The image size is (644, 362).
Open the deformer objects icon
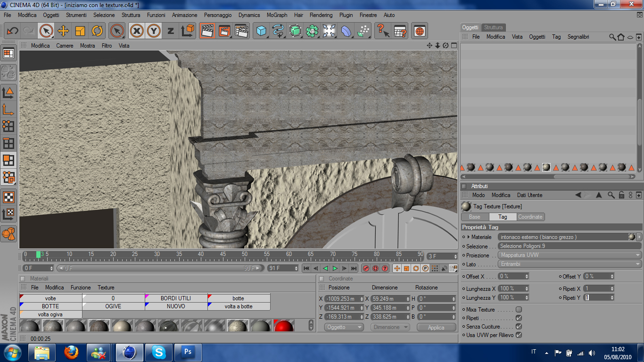(346, 31)
